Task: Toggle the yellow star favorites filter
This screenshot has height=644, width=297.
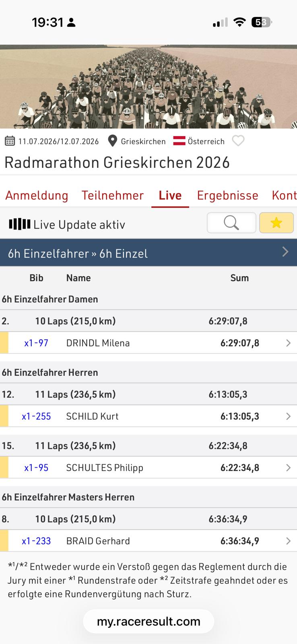Action: pyautogui.click(x=276, y=223)
